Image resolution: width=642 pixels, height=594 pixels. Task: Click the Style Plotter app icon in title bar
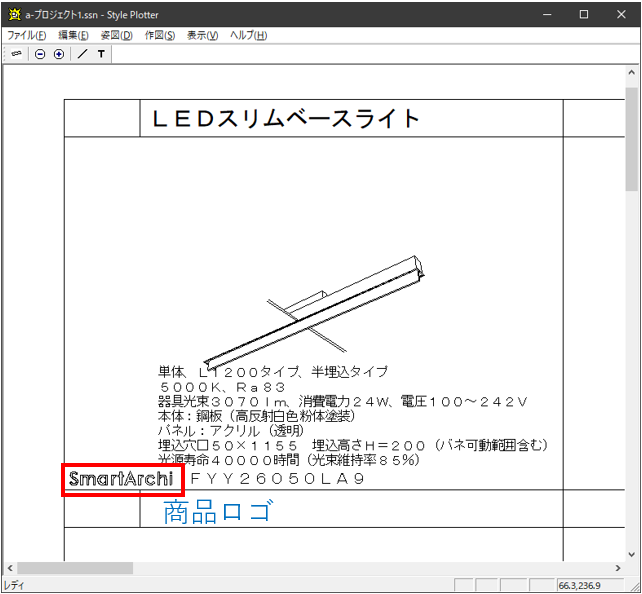pos(13,14)
